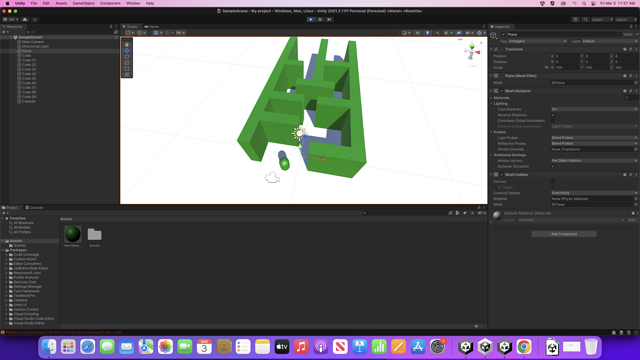The width and height of the screenshot is (640, 360).
Task: Switch to the Game tab
Action: pyautogui.click(x=151, y=27)
